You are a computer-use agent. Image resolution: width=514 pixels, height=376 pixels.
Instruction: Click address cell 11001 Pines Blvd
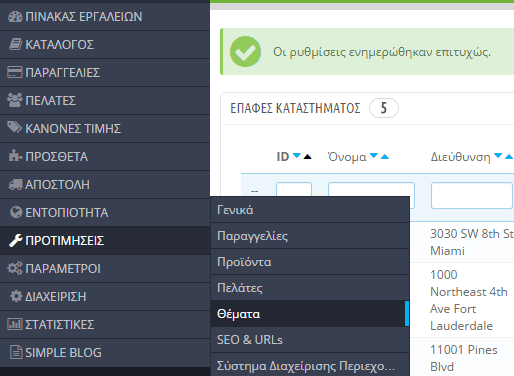(x=463, y=358)
